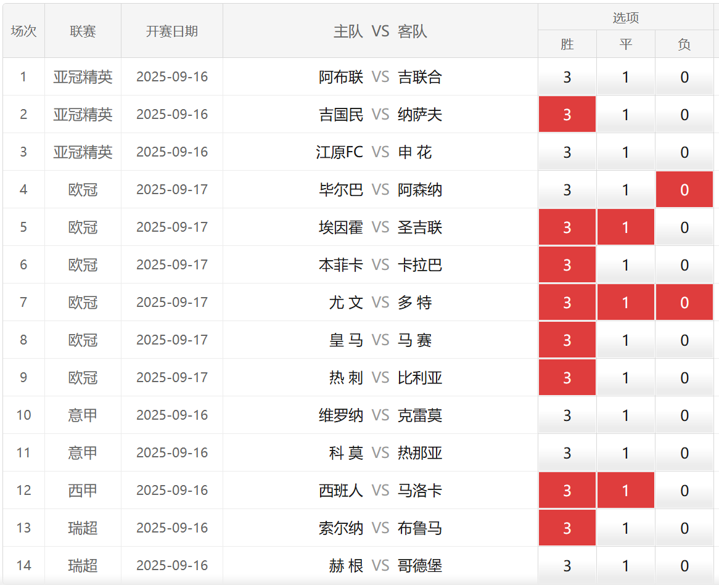The height and width of the screenshot is (588, 719).
Task: Untick win (3) for 热刺 vs 比利亚
Action: [x=567, y=378]
